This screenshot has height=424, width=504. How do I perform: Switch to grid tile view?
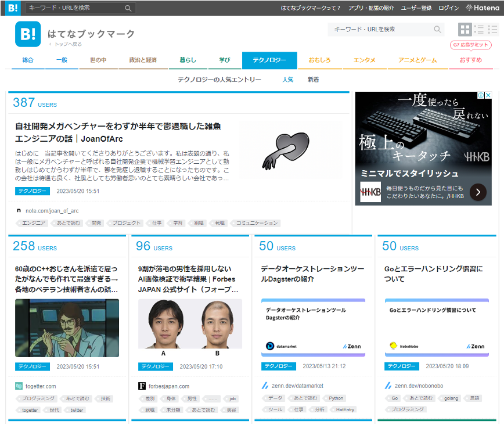click(x=465, y=30)
